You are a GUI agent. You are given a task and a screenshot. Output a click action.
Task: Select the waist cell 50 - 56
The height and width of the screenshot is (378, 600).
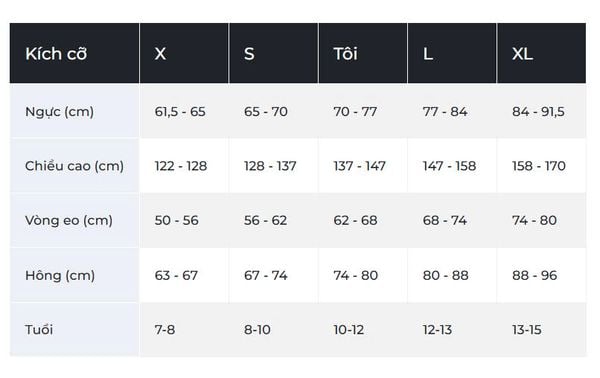(x=176, y=220)
